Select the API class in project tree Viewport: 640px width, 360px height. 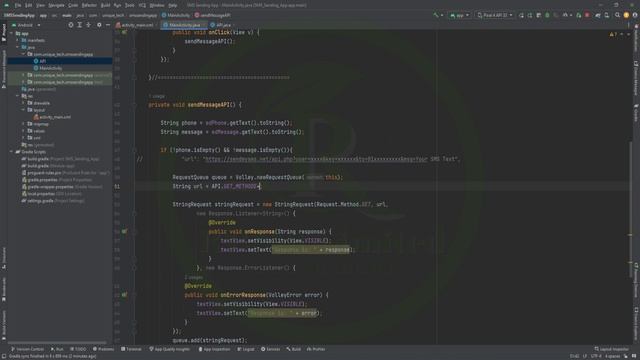tap(40, 61)
